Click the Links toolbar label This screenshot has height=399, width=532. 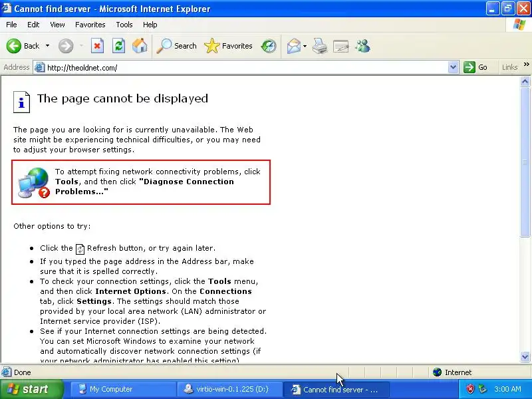509,67
